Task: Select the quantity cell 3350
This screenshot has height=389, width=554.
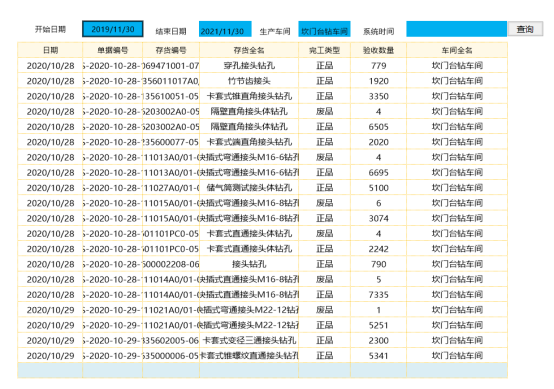Action: 378,96
